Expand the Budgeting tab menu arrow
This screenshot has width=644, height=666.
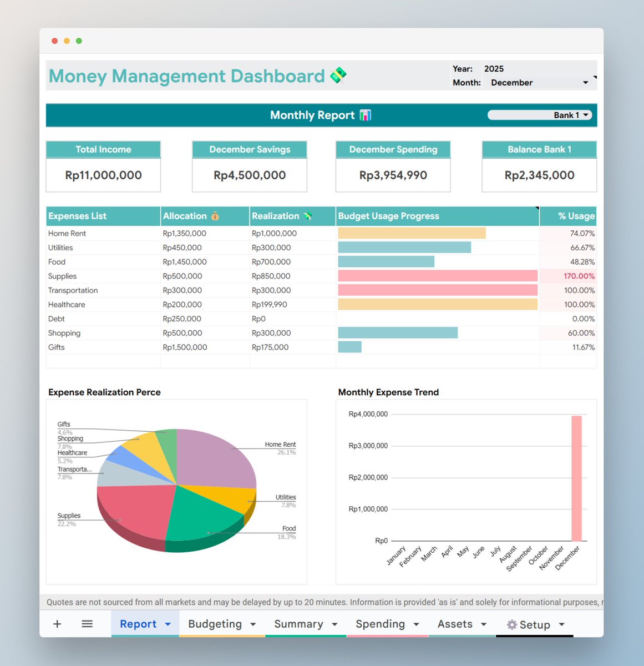pos(254,623)
